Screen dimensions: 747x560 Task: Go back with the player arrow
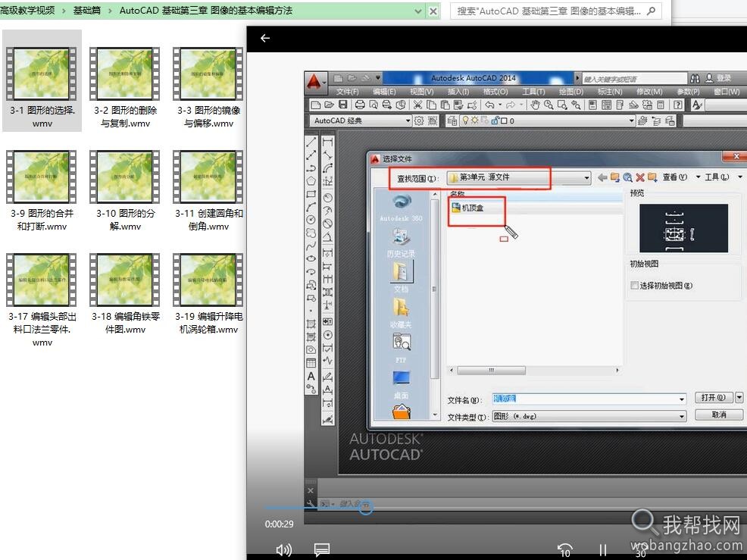265,38
